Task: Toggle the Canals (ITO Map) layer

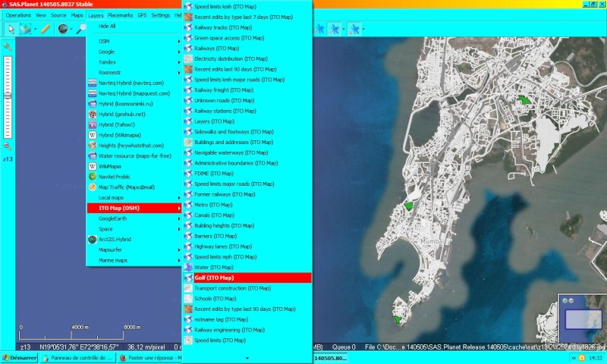Action: (x=247, y=215)
